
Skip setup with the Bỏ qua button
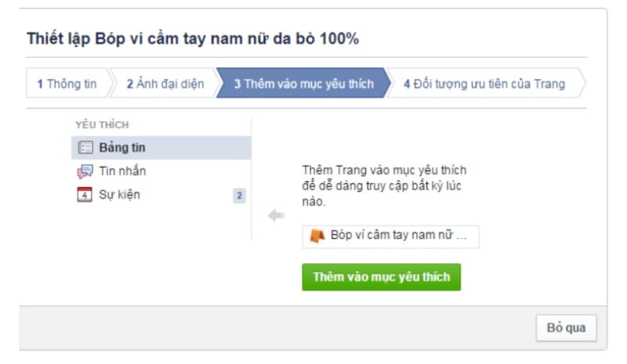566,328
